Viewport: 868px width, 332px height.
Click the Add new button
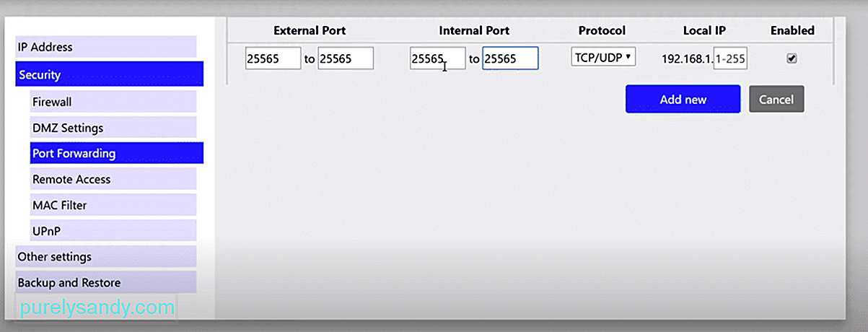(x=683, y=100)
